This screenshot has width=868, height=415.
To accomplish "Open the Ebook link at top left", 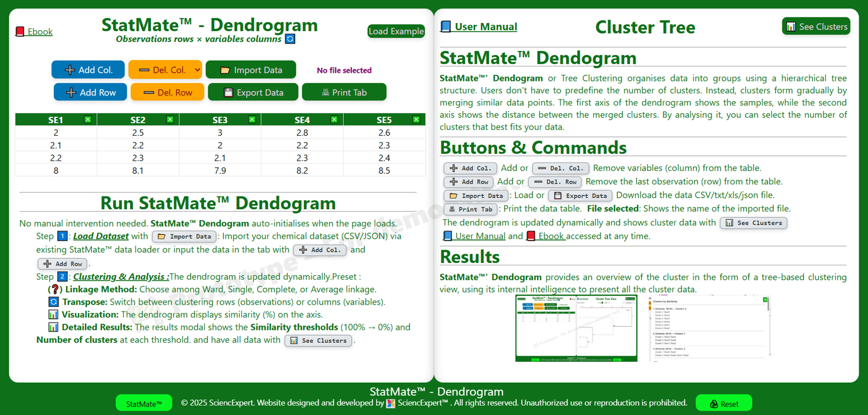I will tap(34, 31).
